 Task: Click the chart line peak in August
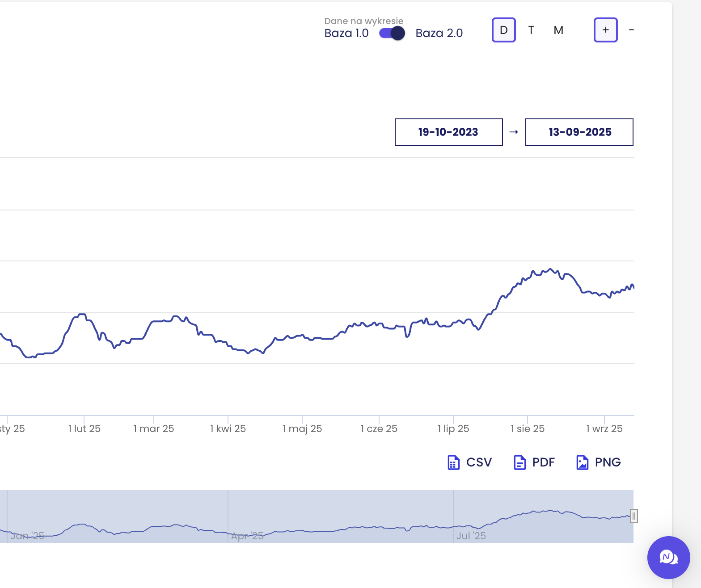pyautogui.click(x=551, y=269)
